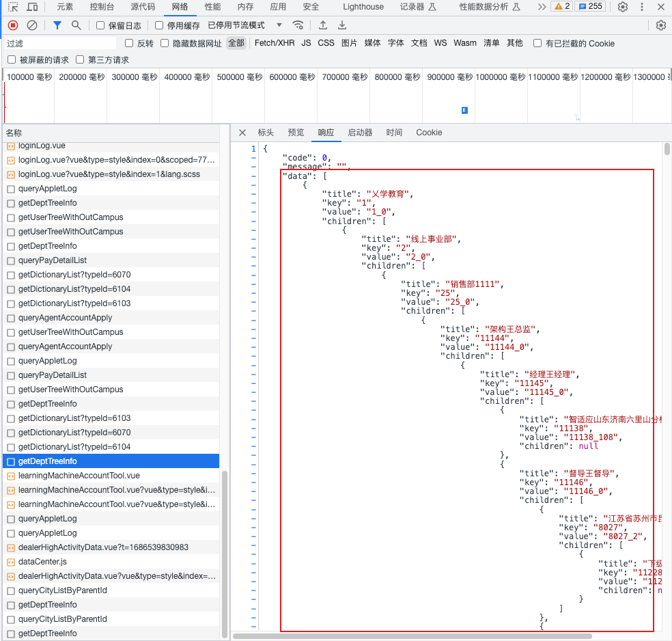
Task: Toggle hide data URLs checkbox
Action: coord(165,43)
